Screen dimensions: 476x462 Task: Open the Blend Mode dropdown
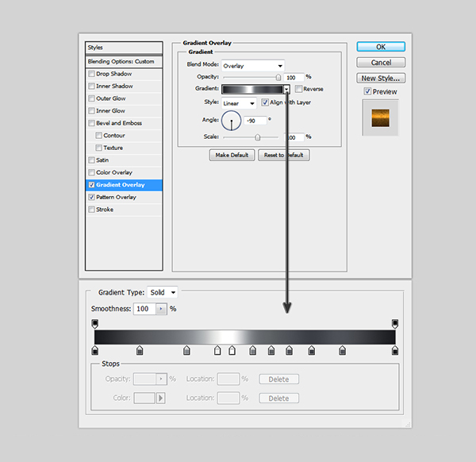[x=253, y=65]
